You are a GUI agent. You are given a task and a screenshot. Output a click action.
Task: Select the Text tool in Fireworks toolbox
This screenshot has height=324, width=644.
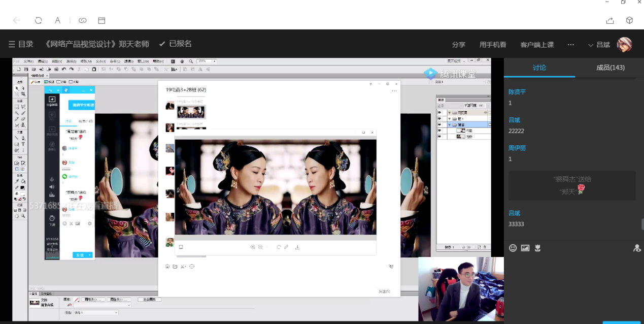pyautogui.click(x=23, y=144)
